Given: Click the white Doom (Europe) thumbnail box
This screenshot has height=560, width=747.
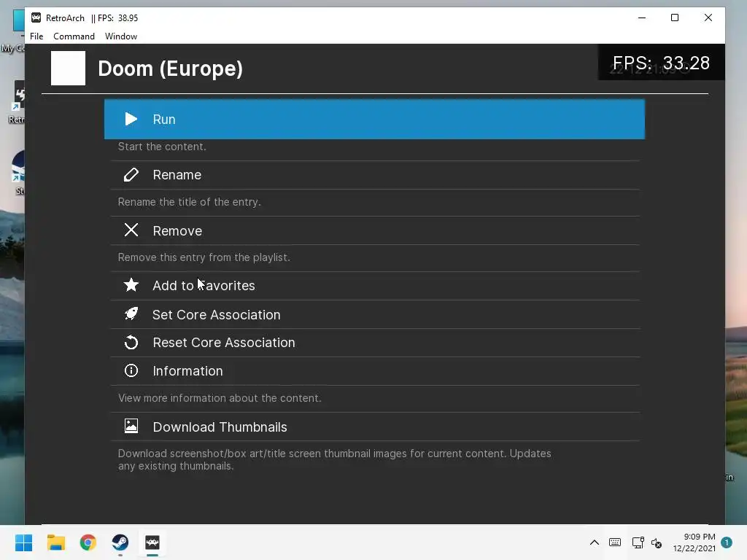Looking at the screenshot, I should [68, 68].
